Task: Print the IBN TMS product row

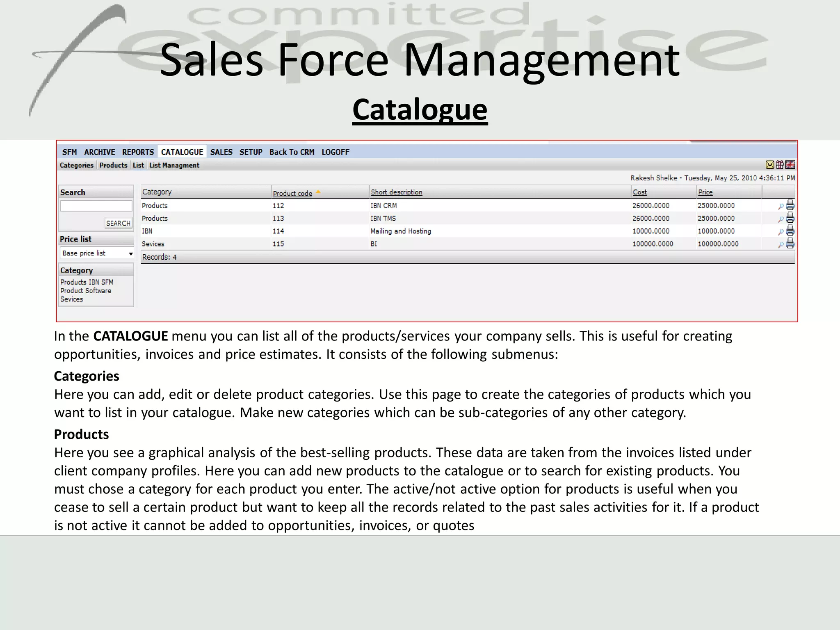Action: pyautogui.click(x=790, y=218)
